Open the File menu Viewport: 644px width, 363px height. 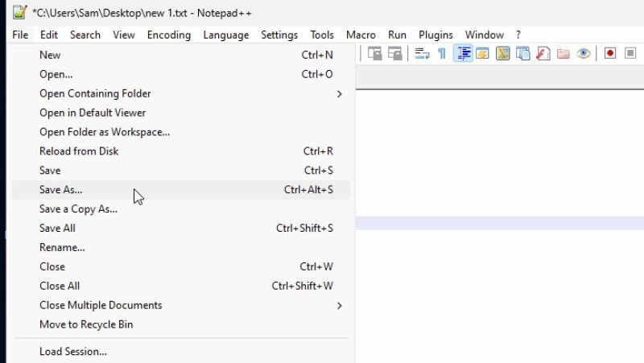(20, 35)
